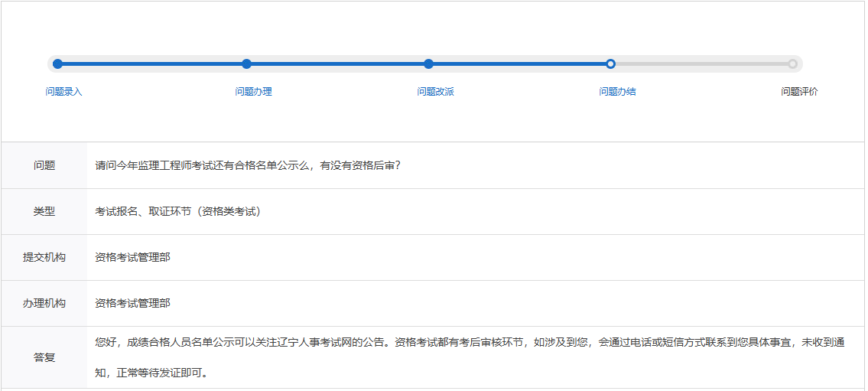Click the type value 考试报名、取证环节
The width and height of the screenshot is (868, 391).
pyautogui.click(x=177, y=211)
